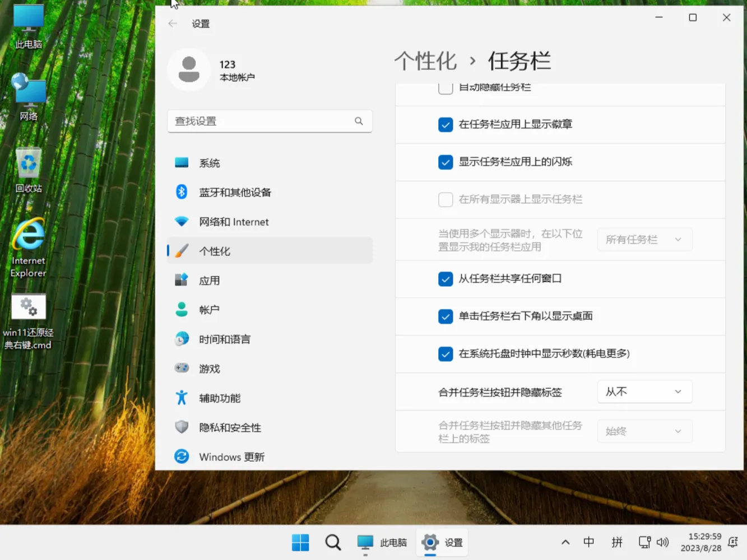Expand the 所有任务栏 multi-display dropdown
Viewport: 747px width, 560px height.
(644, 239)
